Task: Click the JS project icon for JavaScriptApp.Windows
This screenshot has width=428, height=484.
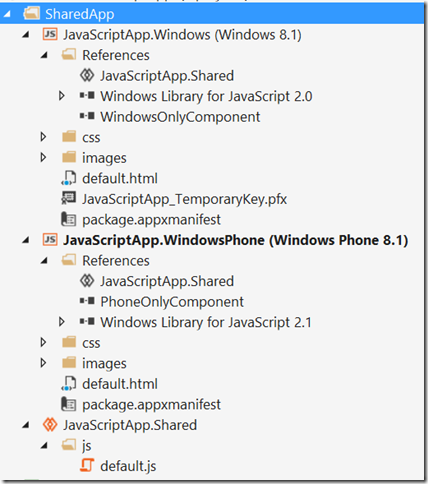Action: (50, 34)
